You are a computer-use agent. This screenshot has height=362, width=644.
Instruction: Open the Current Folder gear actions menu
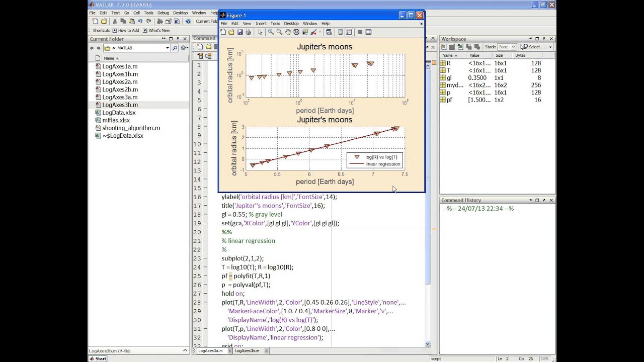184,48
